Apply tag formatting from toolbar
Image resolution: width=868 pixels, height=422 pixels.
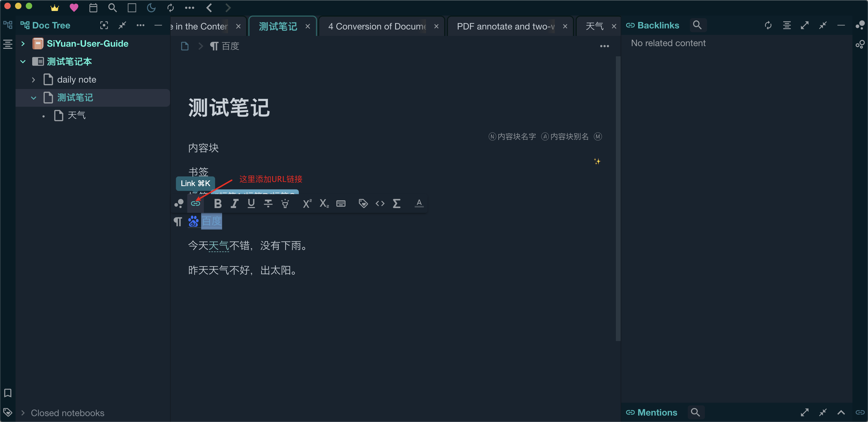click(363, 203)
